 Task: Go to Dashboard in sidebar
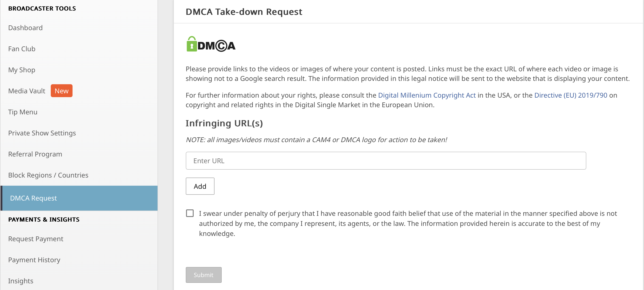click(x=25, y=28)
